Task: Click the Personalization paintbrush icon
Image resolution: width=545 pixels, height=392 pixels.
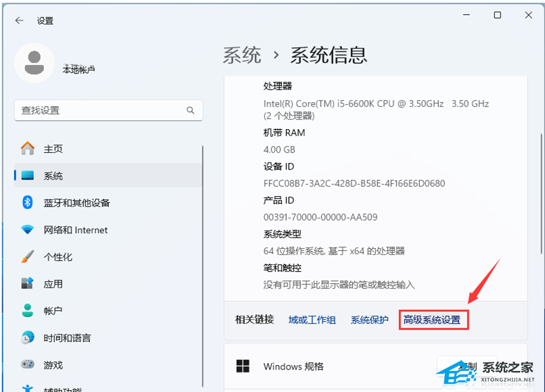Action: coord(28,257)
